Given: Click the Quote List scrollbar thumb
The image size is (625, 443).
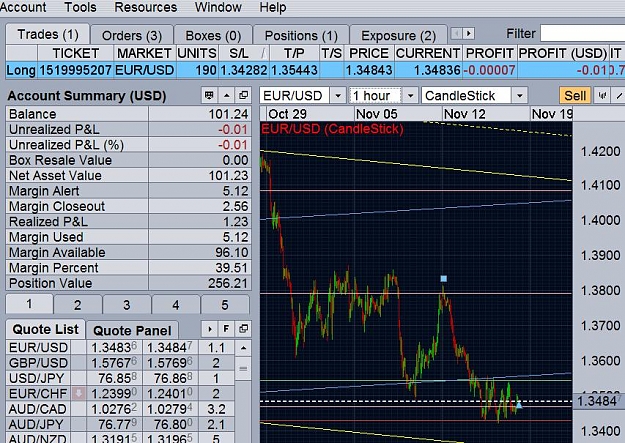Looking at the screenshot, I should coord(243,369).
